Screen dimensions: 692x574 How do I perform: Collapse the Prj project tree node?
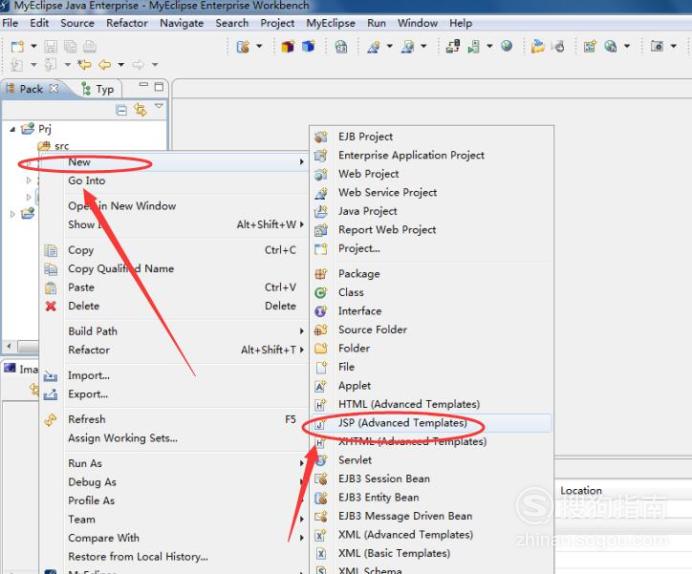(x=12, y=129)
